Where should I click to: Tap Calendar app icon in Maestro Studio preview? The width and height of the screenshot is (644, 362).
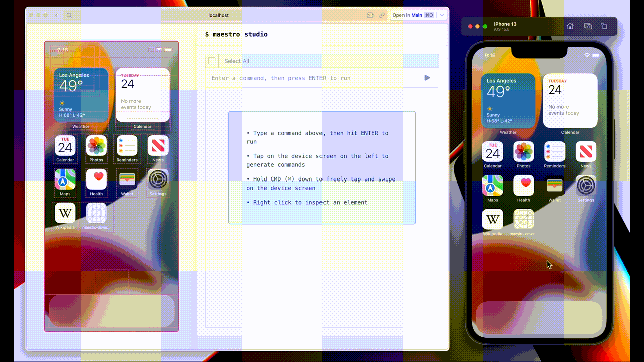click(65, 146)
